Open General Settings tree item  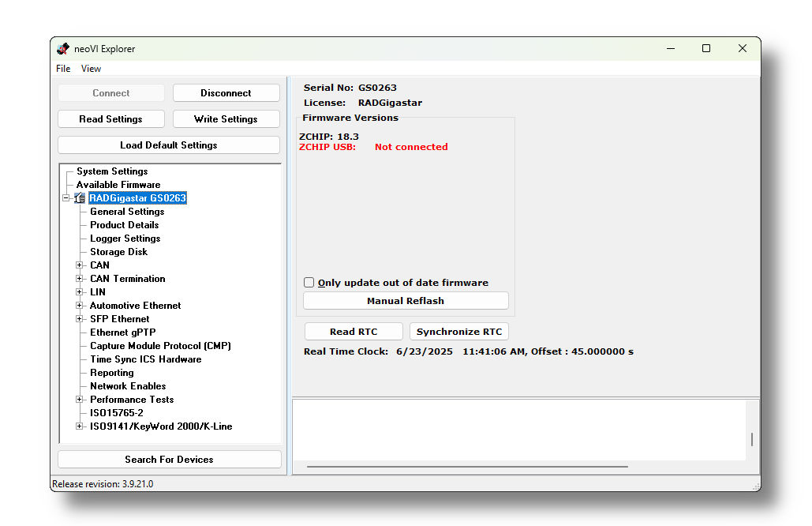[127, 212]
